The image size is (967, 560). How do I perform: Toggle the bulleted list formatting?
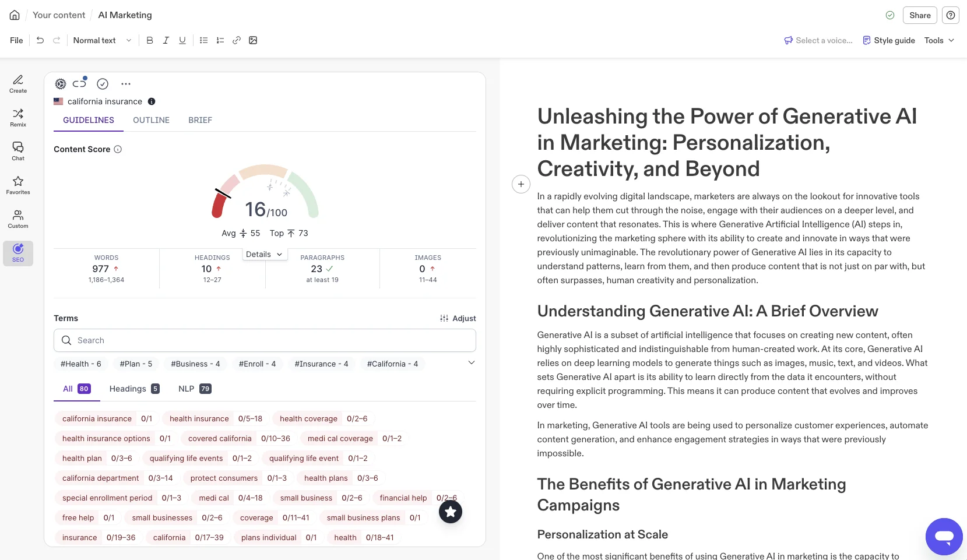(203, 40)
